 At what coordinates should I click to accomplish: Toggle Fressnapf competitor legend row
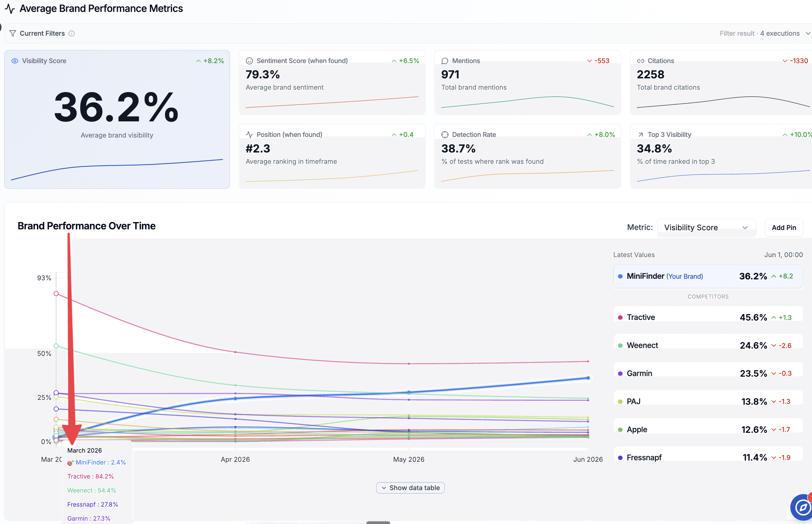(708, 458)
